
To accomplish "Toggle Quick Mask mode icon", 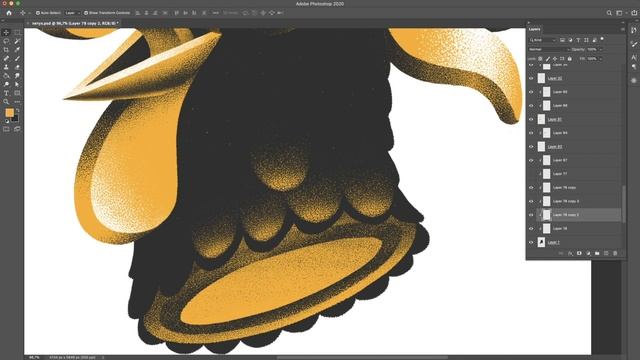I will tap(6, 129).
